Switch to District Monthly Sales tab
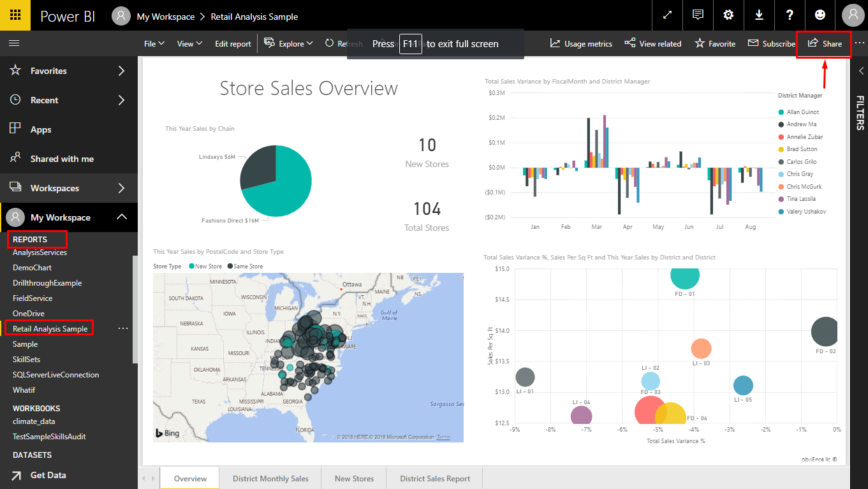Viewport: 868px width, 489px height. click(x=270, y=478)
